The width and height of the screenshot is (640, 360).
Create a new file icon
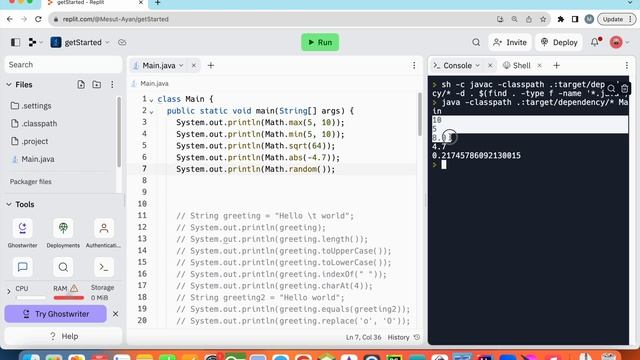point(81,84)
